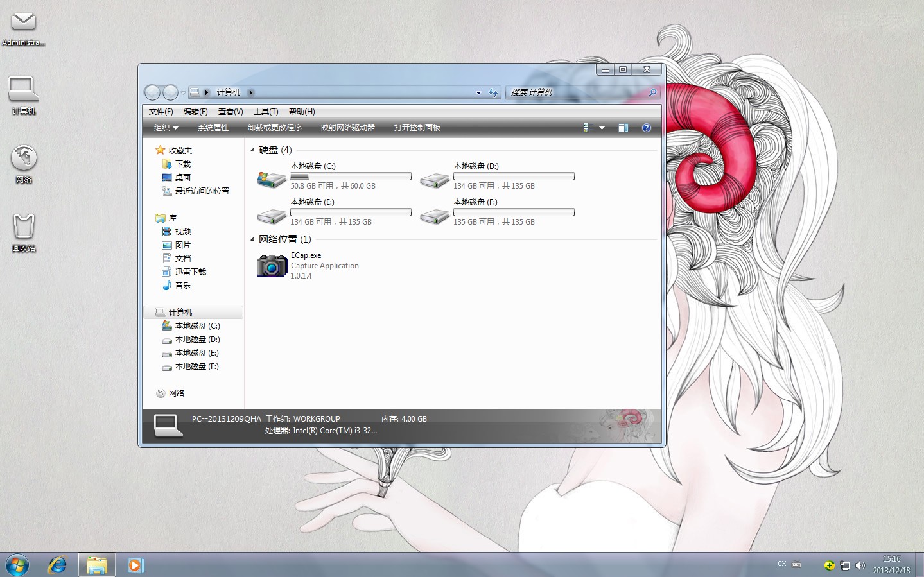This screenshot has width=924, height=577.
Task: Click 映射网络驱动器 button
Action: [348, 128]
